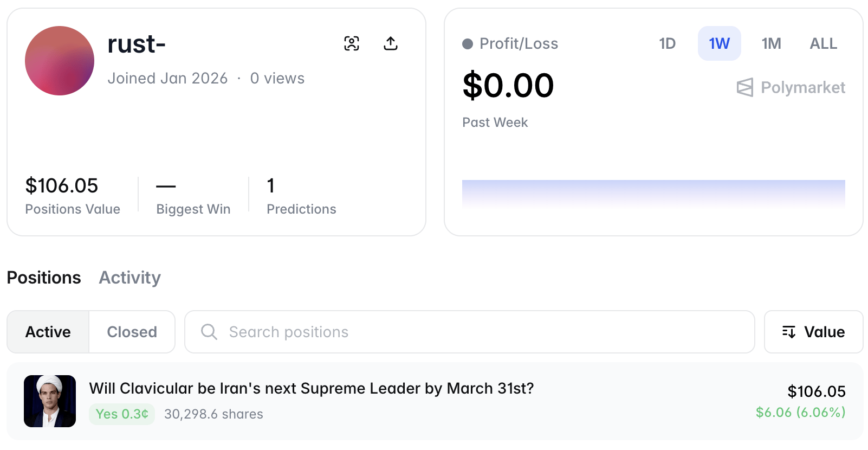Show Active positions
This screenshot has height=450, width=868.
click(x=48, y=332)
